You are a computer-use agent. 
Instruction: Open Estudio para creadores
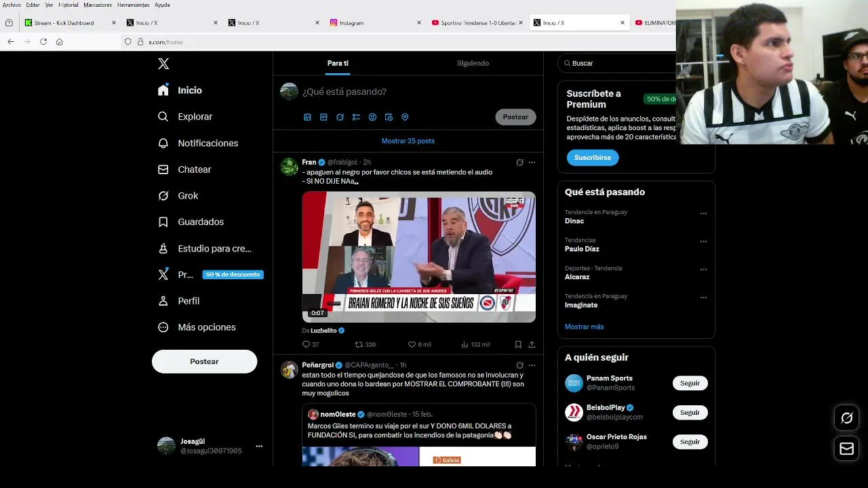(205, 249)
